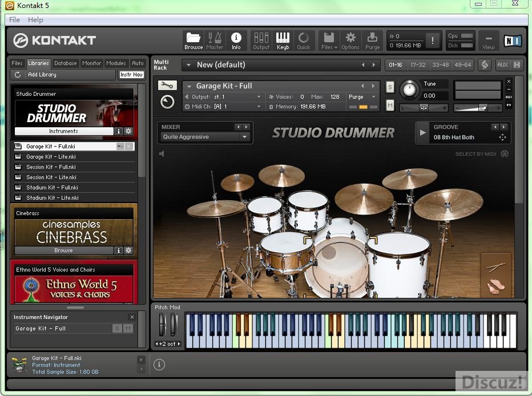Viewport: 532px width, 396px height.
Task: Open the Multi Rack preset dropdown arrow
Action: [188, 64]
